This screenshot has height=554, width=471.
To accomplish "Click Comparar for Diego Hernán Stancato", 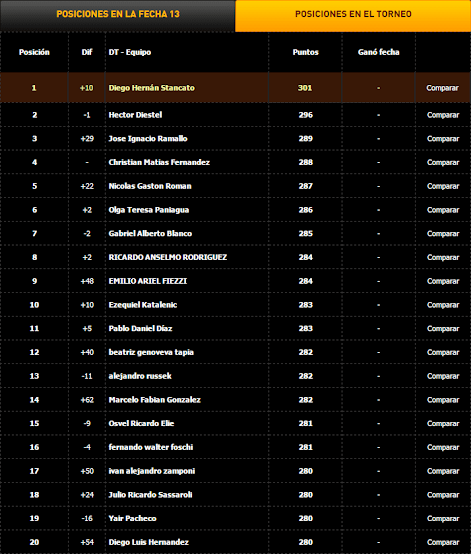I will (442, 88).
